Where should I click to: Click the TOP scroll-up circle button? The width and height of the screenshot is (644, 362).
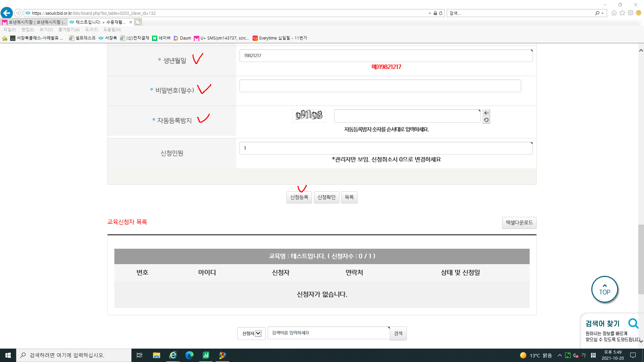point(604,290)
